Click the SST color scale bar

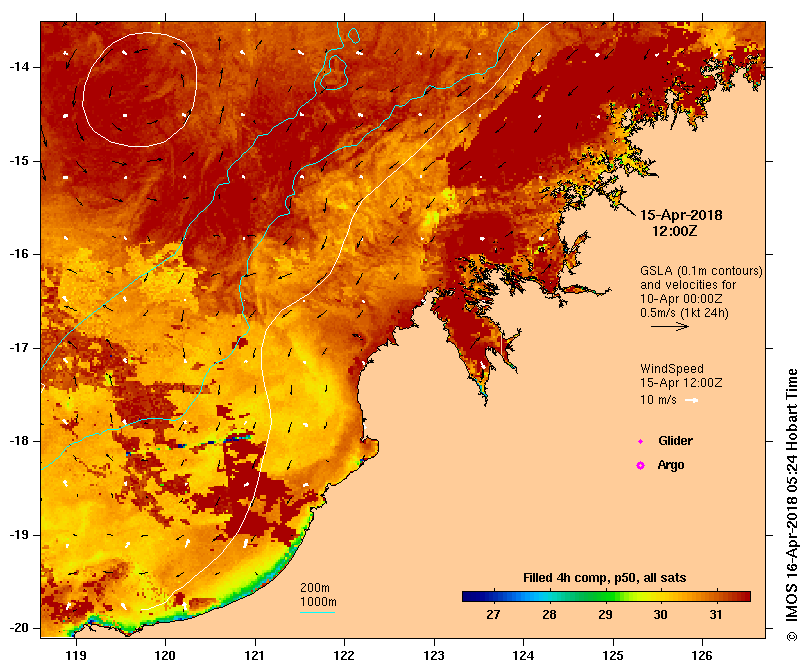tap(606, 597)
